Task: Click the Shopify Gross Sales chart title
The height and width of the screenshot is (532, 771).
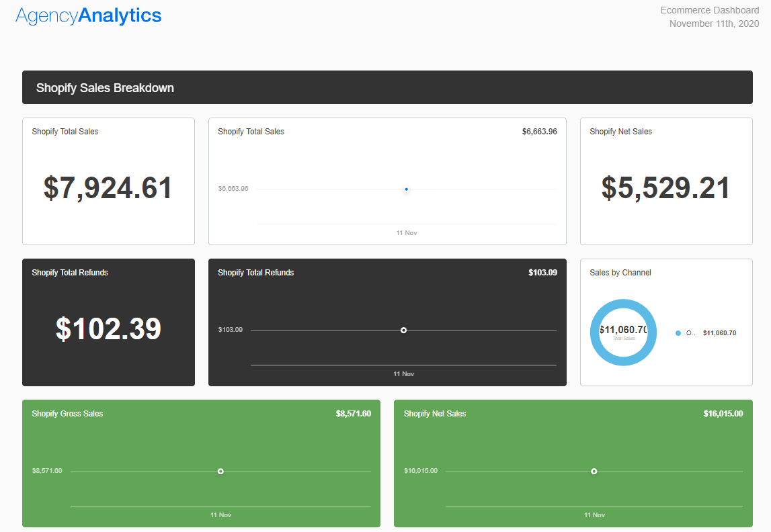Action: tap(67, 414)
